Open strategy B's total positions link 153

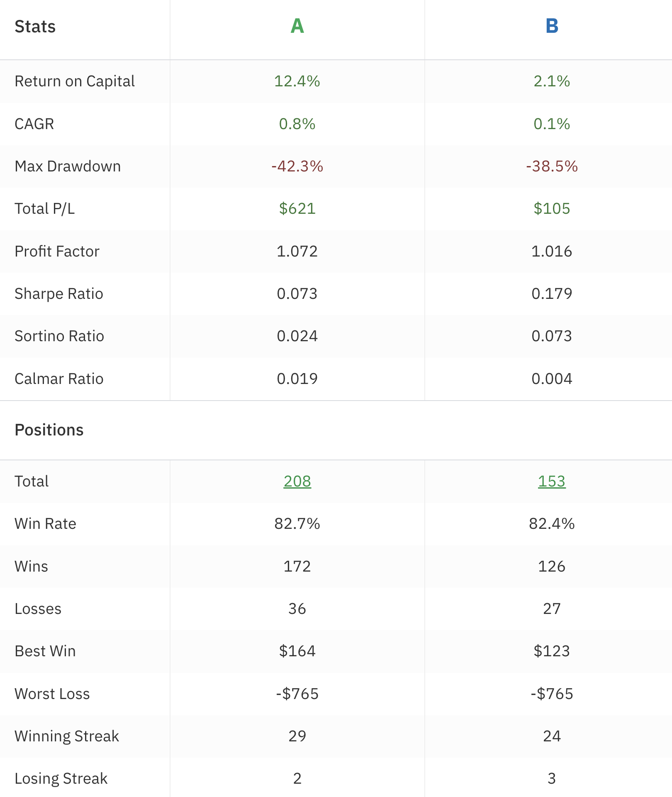pyautogui.click(x=551, y=481)
